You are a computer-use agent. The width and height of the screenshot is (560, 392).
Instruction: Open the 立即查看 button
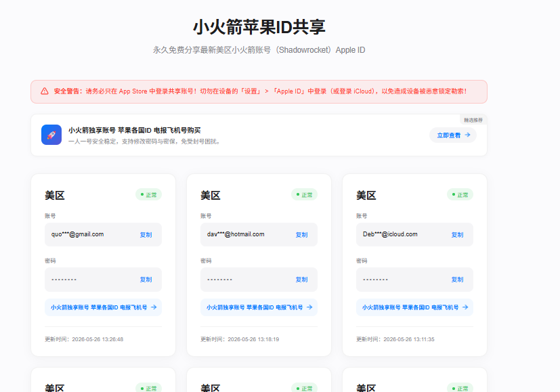pyautogui.click(x=453, y=135)
